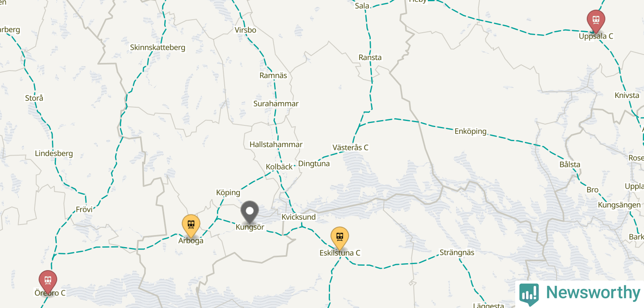The height and width of the screenshot is (308, 644).
Task: Click the Västerås C station label
Action: [350, 148]
